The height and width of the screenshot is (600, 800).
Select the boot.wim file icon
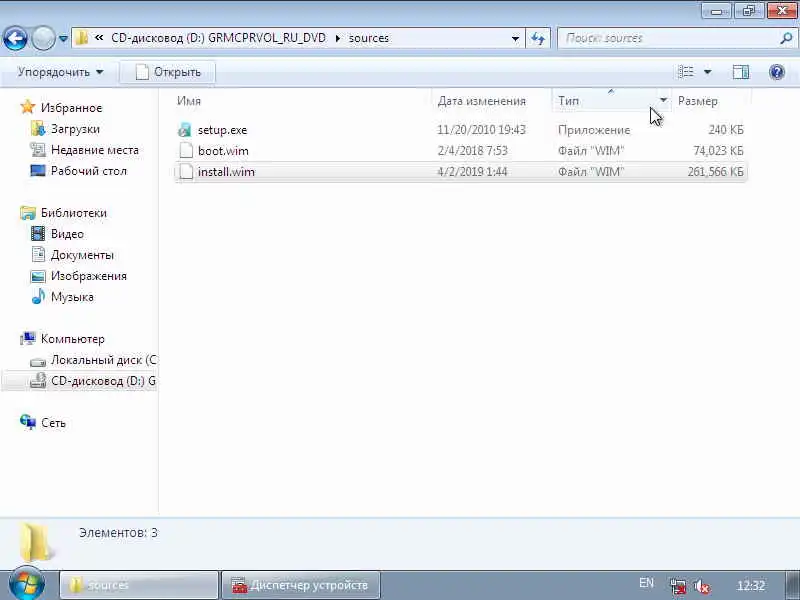[x=186, y=151]
